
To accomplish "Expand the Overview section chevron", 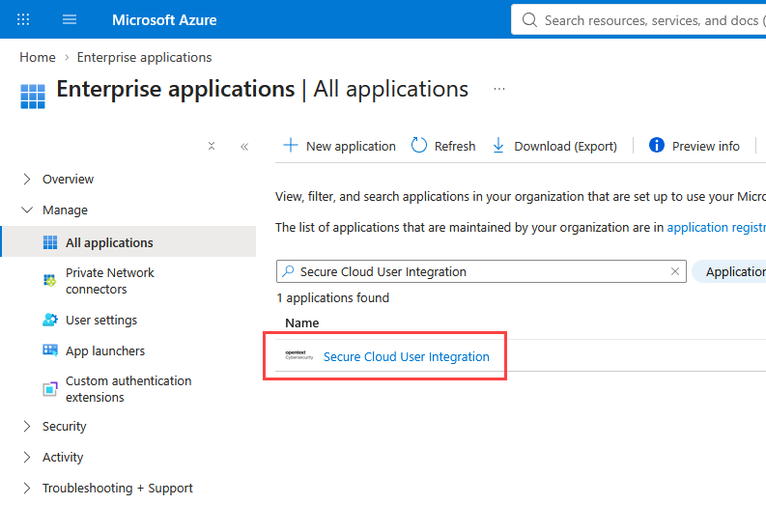I will pyautogui.click(x=27, y=180).
